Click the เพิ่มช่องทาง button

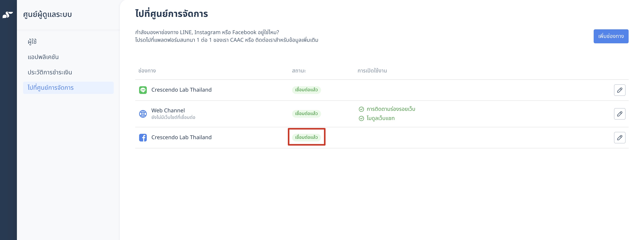point(611,36)
